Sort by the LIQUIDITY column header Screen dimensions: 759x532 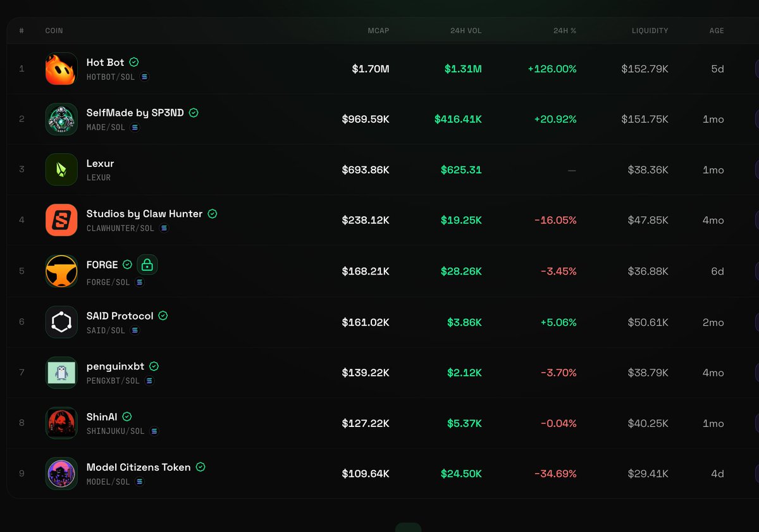point(650,30)
